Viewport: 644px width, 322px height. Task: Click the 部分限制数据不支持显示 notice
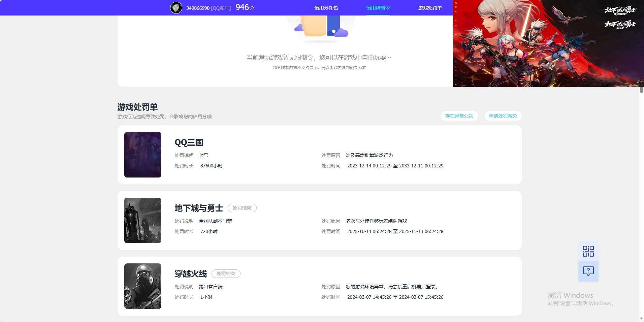point(319,68)
